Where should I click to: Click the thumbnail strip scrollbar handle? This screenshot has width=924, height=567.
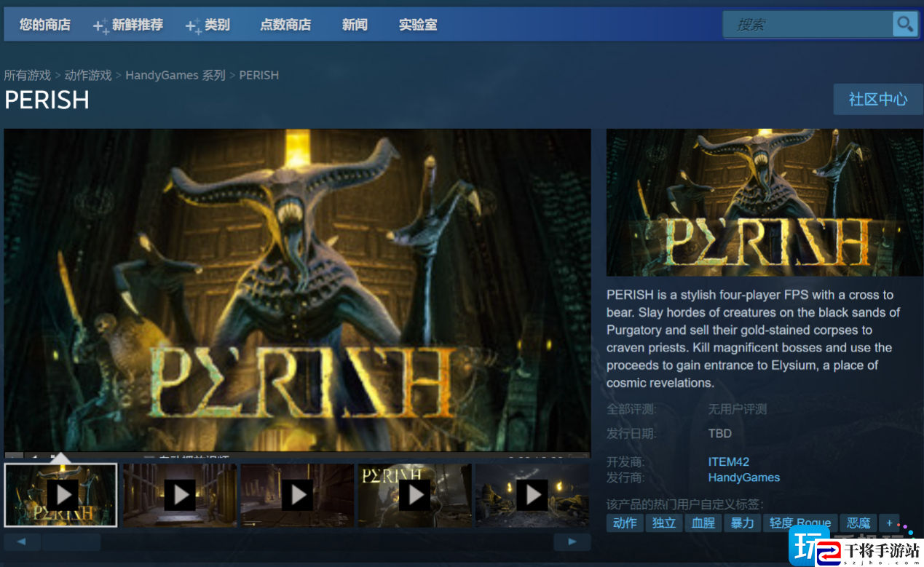(x=71, y=542)
